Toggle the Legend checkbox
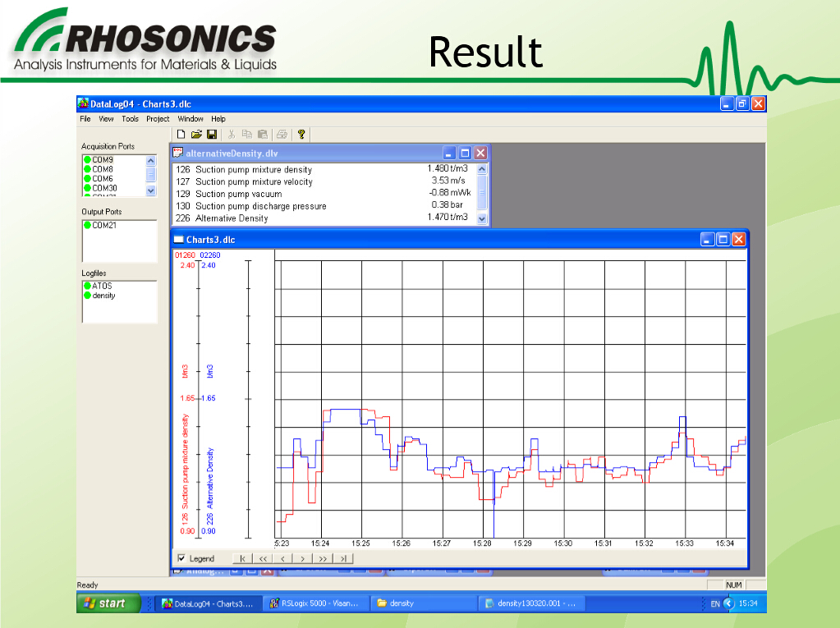Image resolution: width=840 pixels, height=628 pixels. tap(181, 558)
